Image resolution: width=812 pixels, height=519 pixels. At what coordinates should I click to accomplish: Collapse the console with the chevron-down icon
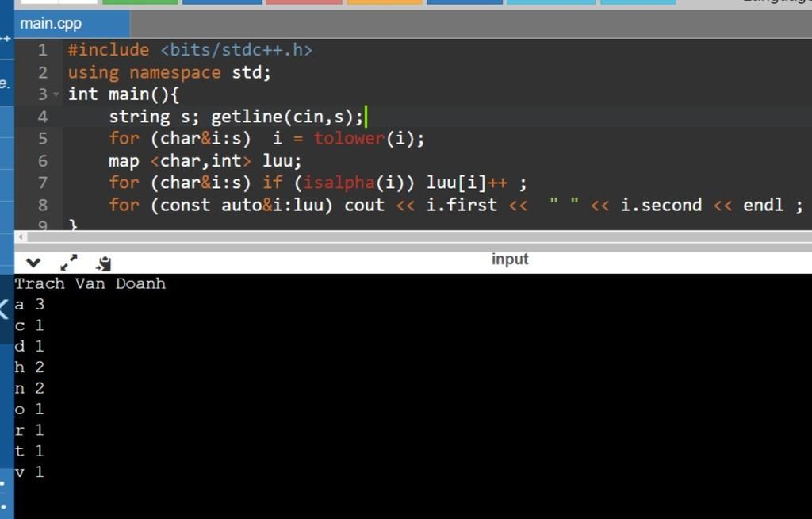pos(33,263)
